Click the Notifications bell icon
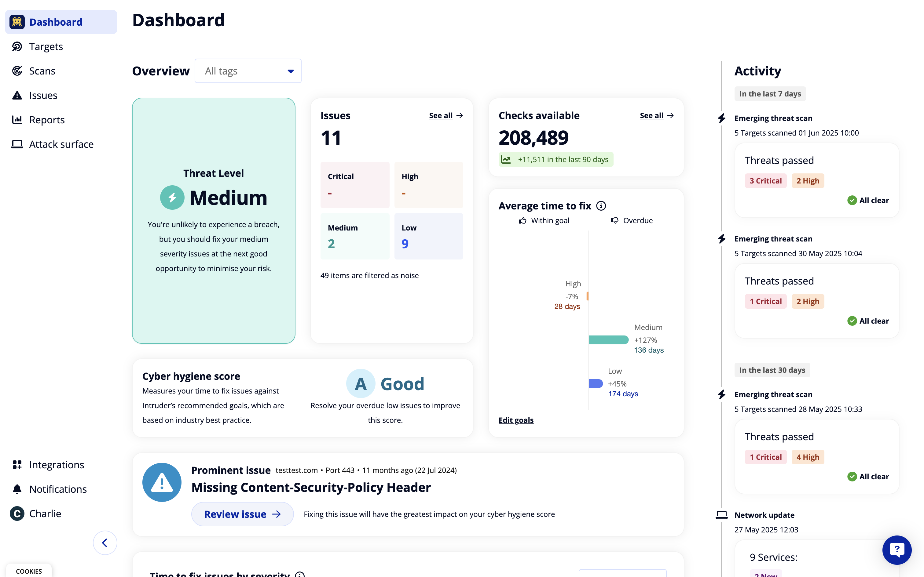This screenshot has height=577, width=924. pos(17,489)
